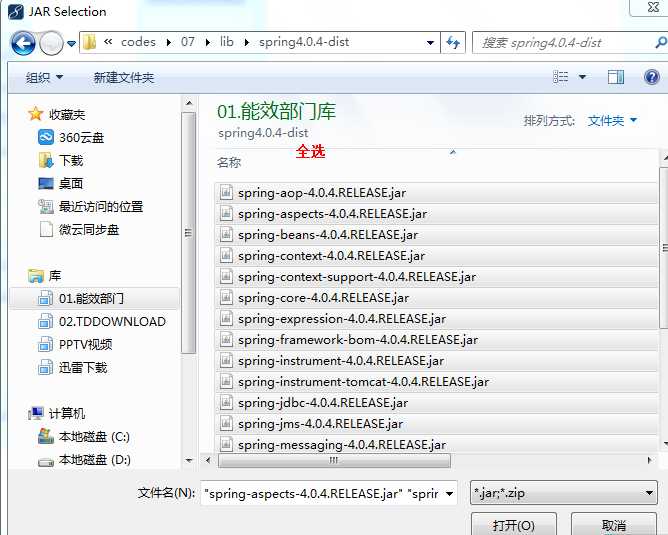Navigate to the lib folder in breadcrumb
Screen dimensions: 668x535
(227, 42)
